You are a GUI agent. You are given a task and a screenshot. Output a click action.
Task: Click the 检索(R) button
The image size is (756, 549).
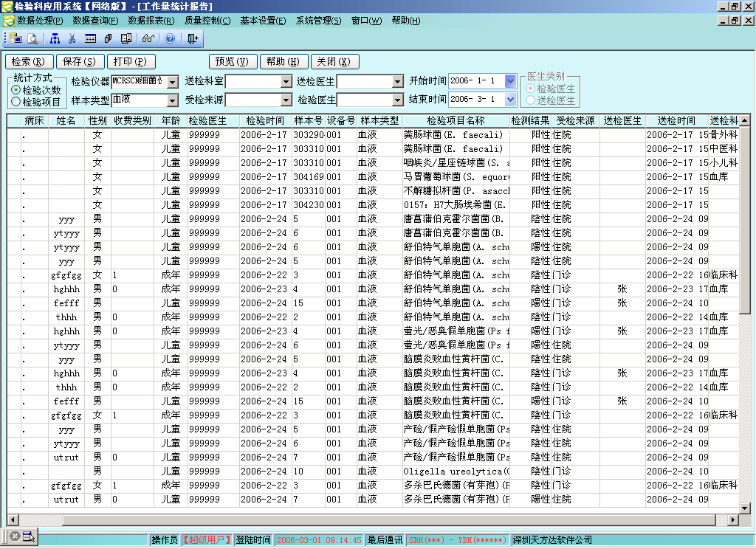point(28,61)
